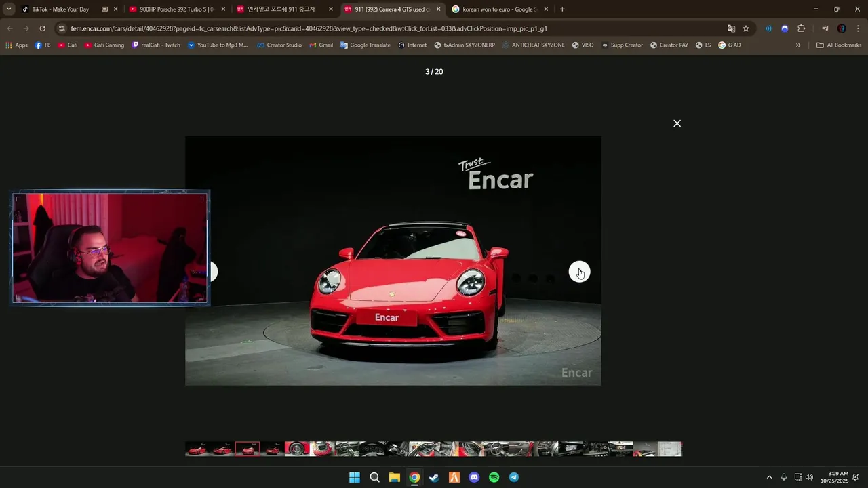Open Discord from the taskbar
Image resolution: width=868 pixels, height=488 pixels.
point(474,477)
